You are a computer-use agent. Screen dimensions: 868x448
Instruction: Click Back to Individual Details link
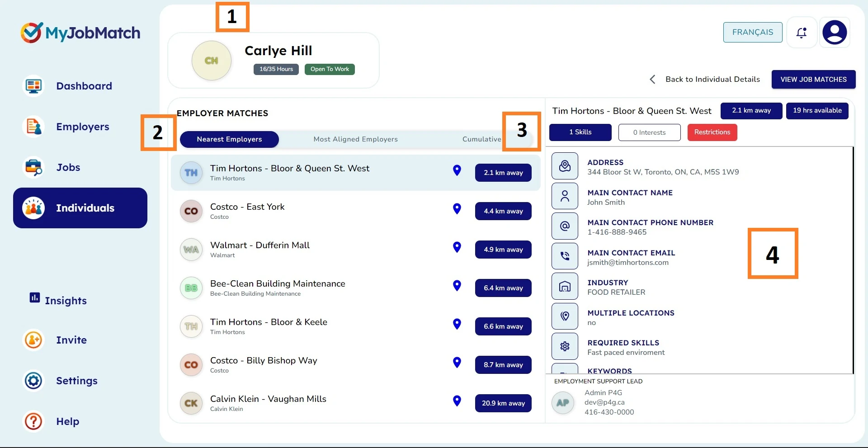coord(712,80)
